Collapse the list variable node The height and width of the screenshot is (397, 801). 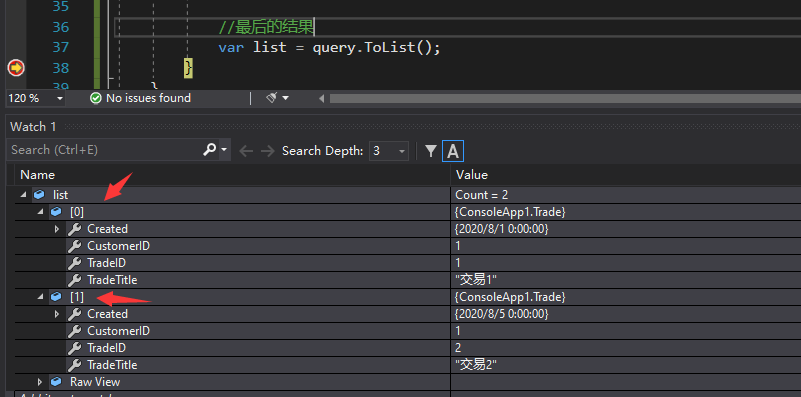pos(23,195)
